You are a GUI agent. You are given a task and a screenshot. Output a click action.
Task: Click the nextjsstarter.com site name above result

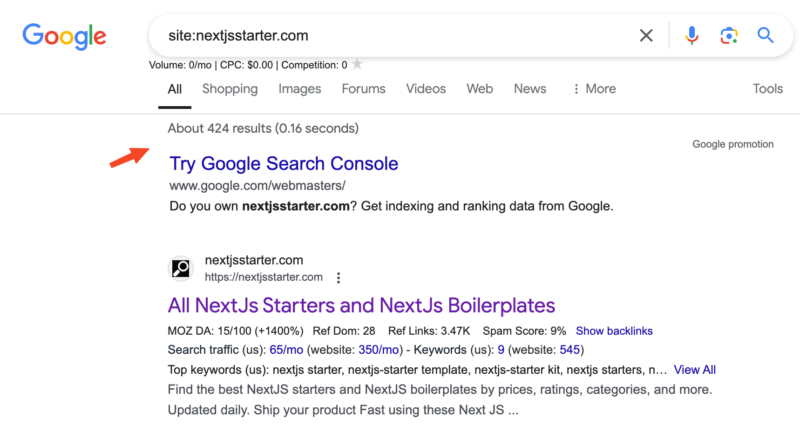click(254, 260)
